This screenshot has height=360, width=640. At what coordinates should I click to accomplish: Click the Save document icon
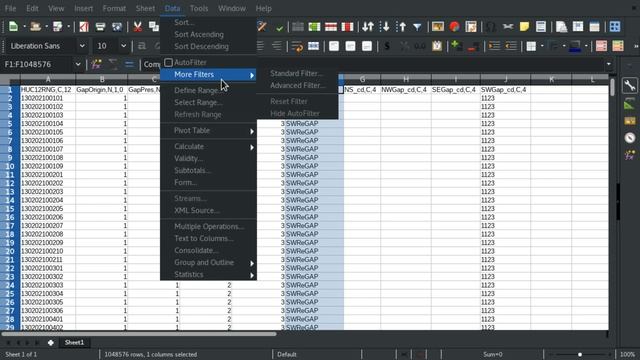[58, 27]
